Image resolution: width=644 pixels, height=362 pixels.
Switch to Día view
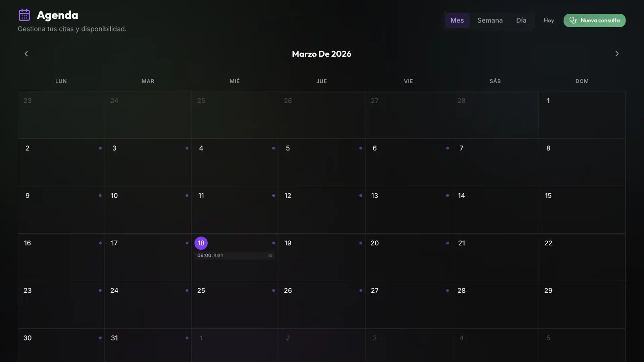[521, 20]
